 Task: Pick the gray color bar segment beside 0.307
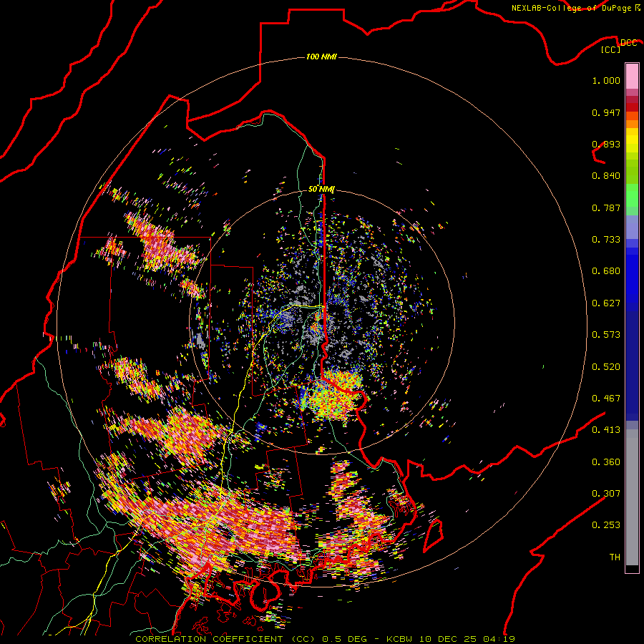tap(632, 497)
